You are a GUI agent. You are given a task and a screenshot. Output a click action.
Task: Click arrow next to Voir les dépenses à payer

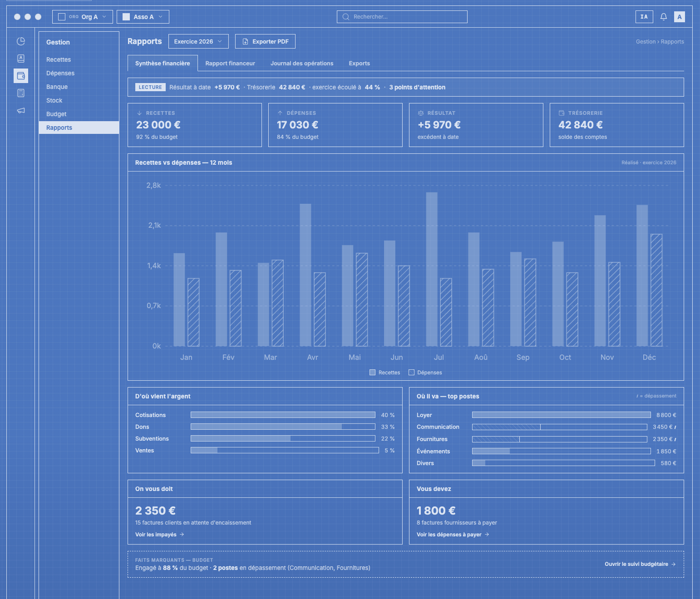[x=487, y=535]
